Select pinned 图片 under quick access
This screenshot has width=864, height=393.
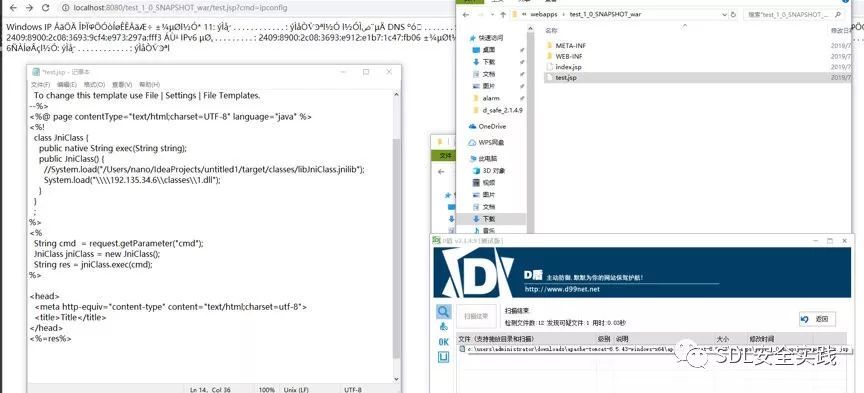click(x=489, y=86)
